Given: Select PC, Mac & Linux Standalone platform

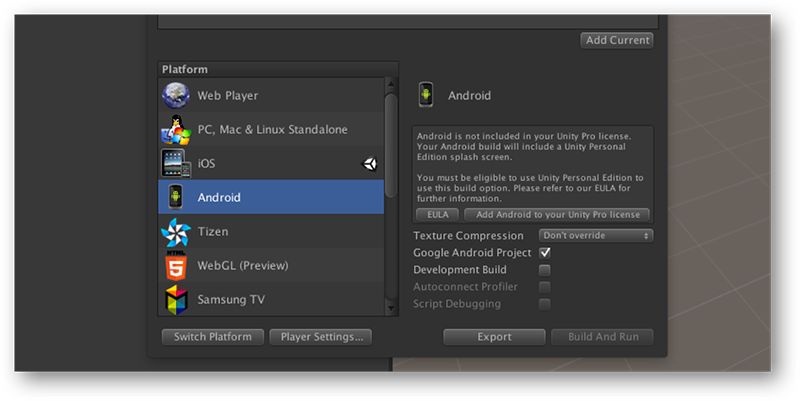Looking at the screenshot, I should coord(271,130).
